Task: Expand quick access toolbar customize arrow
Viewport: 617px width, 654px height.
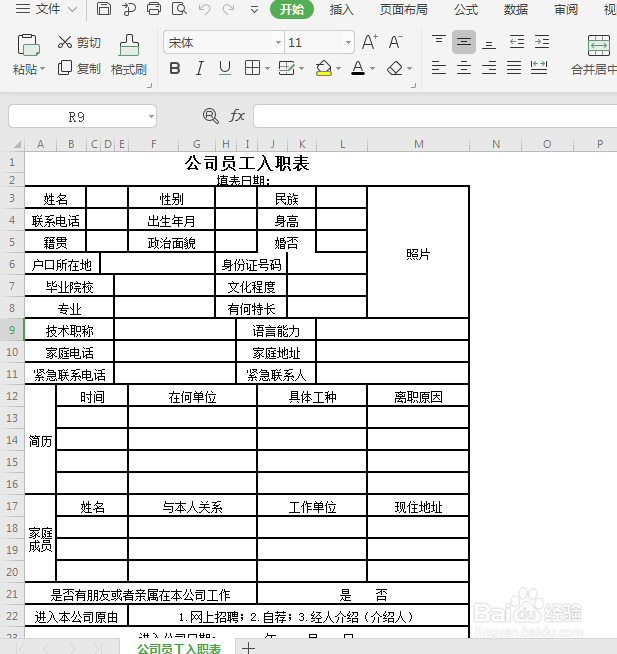Action: 254,10
